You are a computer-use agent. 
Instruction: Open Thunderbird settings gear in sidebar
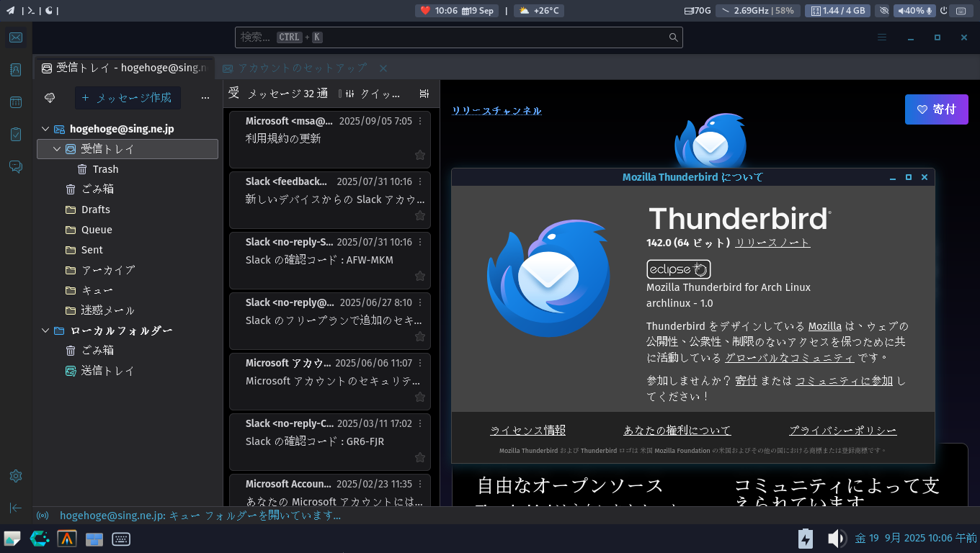tap(16, 476)
